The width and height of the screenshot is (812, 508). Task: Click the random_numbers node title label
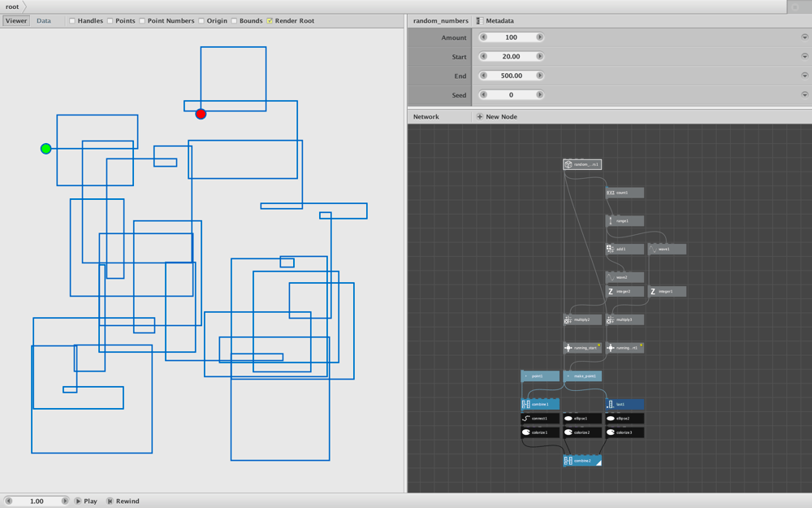[x=441, y=21]
